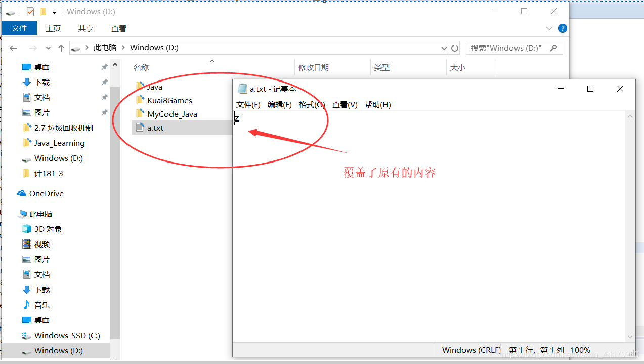Click the Explorer back arrow
This screenshot has width=644, height=364.
[14, 48]
